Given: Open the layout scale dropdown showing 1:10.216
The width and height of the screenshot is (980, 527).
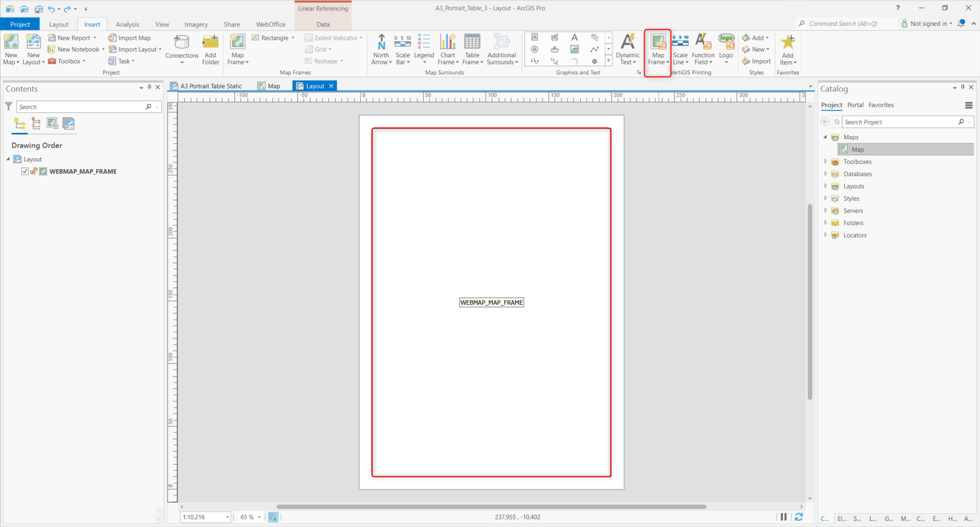Looking at the screenshot, I should 228,517.
